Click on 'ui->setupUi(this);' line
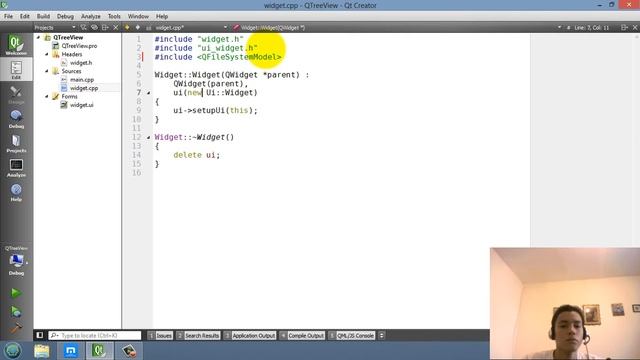Viewport: 640px width, 360px height. pos(215,110)
